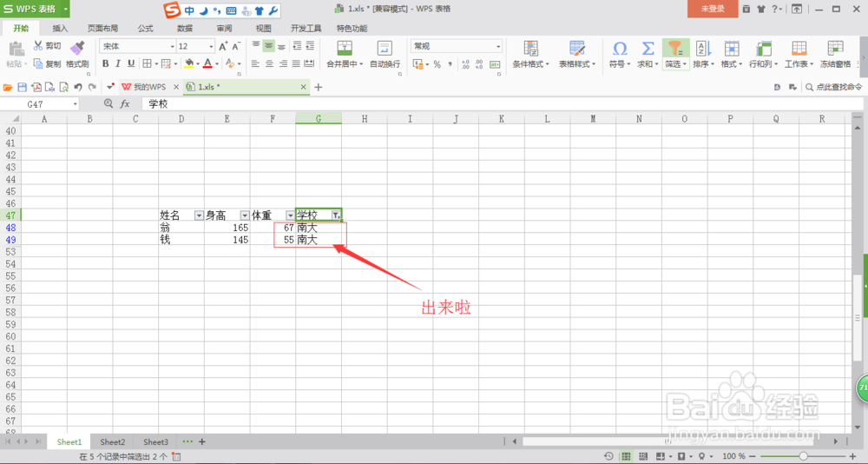Toggle right horizontal alignment
The height and width of the screenshot is (464, 868).
click(282, 63)
